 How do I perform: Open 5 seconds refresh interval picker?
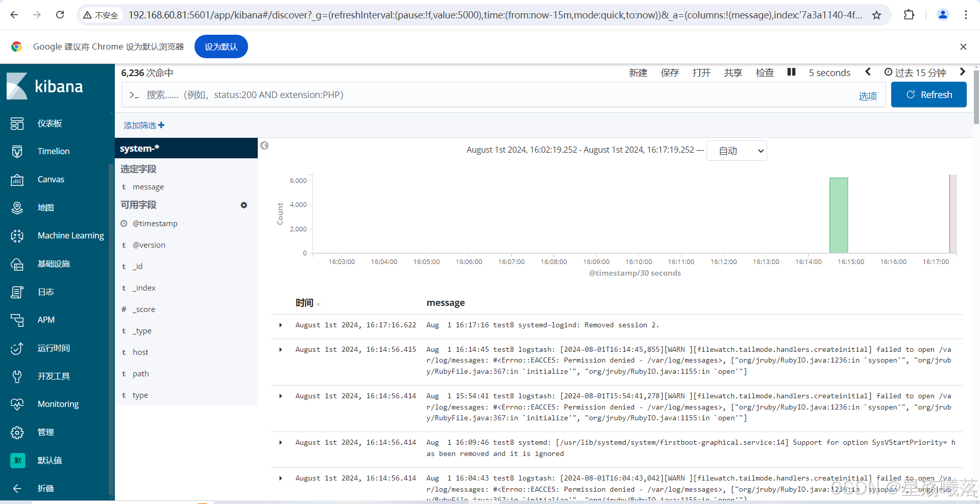click(829, 73)
